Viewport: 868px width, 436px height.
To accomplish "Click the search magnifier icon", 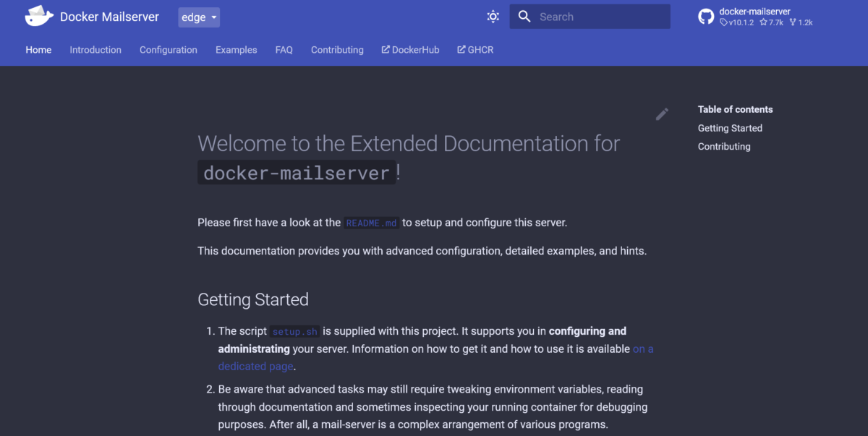I will pyautogui.click(x=524, y=17).
